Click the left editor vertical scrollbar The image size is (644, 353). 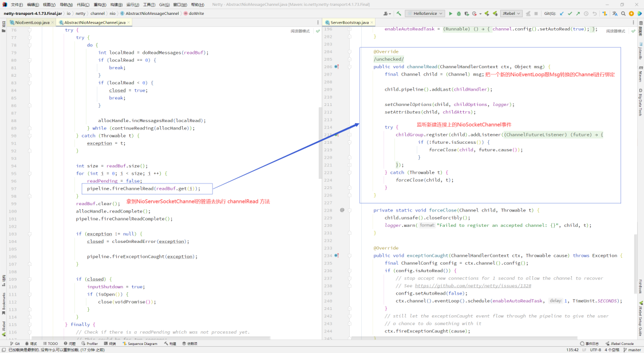[x=321, y=143]
